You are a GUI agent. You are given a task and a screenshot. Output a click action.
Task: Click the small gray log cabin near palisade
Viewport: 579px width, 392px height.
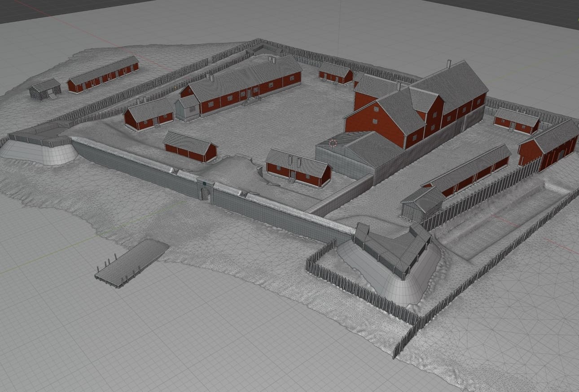click(x=422, y=204)
